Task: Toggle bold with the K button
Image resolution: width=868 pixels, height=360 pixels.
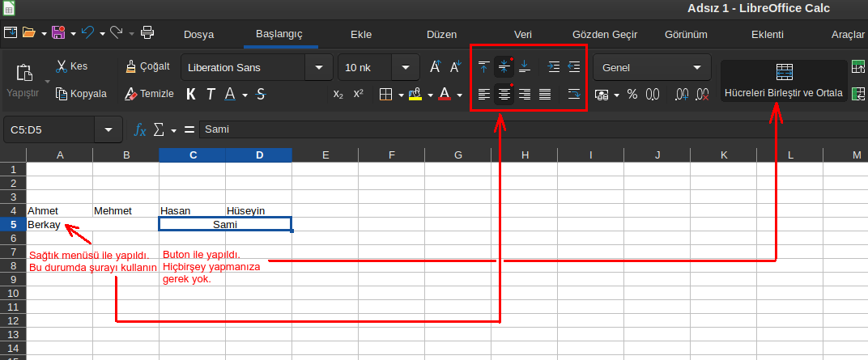Action: (191, 95)
